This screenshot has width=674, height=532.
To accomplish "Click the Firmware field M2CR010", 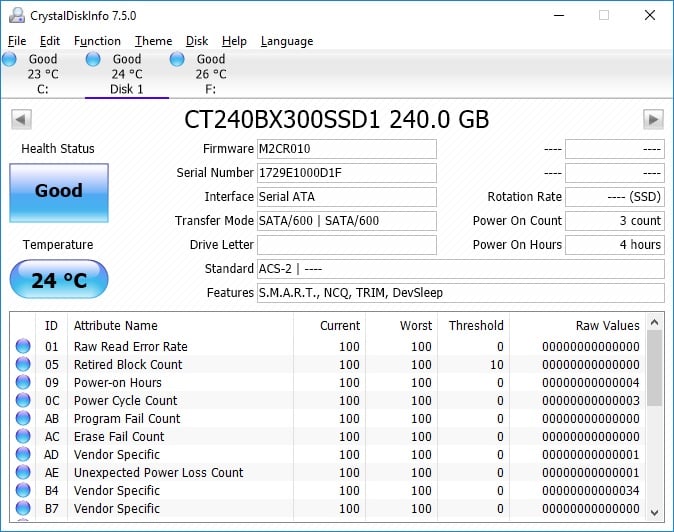I will pos(346,149).
